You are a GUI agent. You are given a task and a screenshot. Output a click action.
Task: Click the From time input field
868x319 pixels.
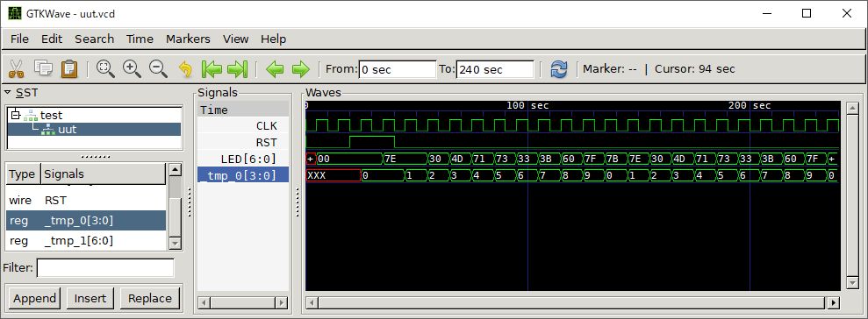click(398, 69)
